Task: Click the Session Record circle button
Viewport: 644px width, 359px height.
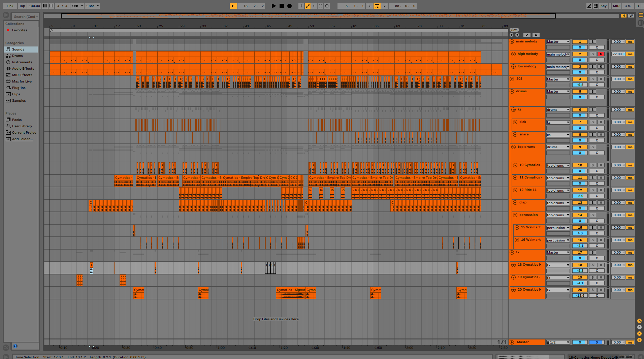Action: click(327, 6)
